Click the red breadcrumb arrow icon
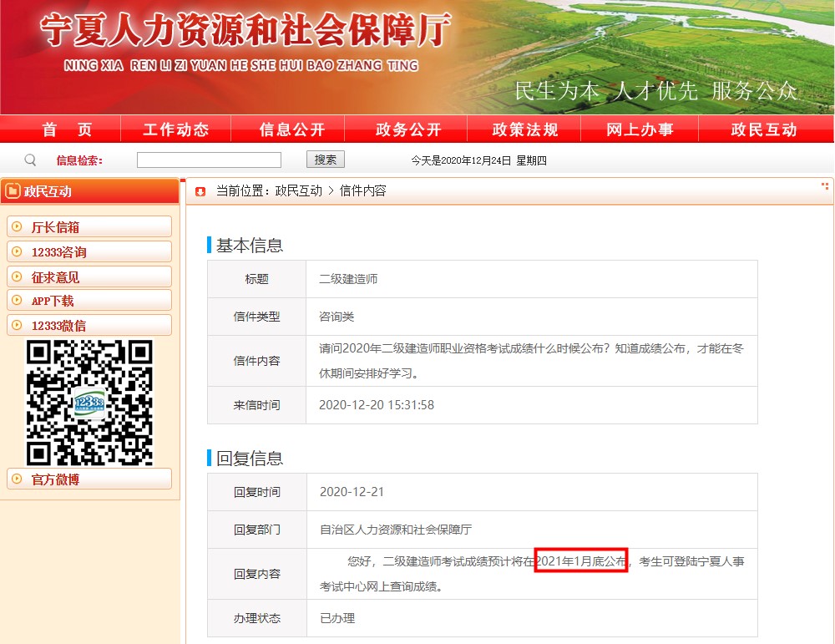Image resolution: width=835 pixels, height=644 pixels. pos(200,191)
